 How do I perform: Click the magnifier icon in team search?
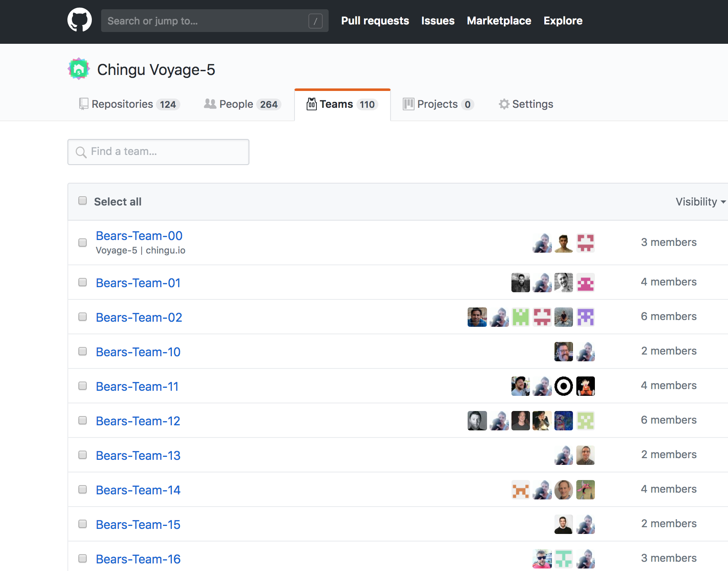coord(81,152)
